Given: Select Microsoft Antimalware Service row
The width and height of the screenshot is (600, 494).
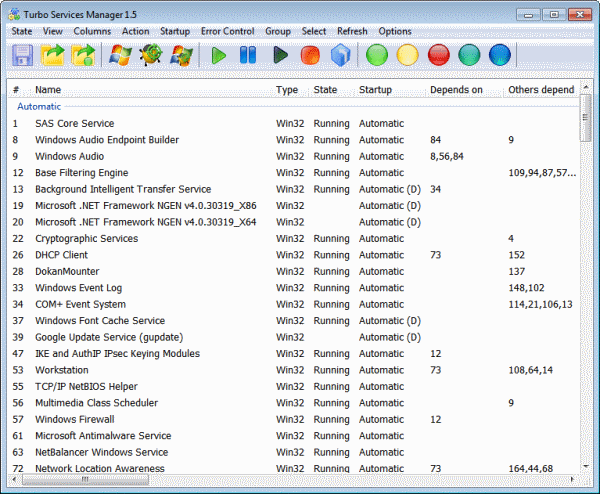Looking at the screenshot, I should click(x=293, y=436).
